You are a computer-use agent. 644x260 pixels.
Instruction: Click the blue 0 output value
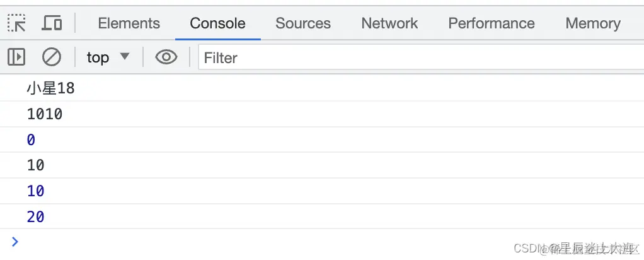click(x=31, y=140)
